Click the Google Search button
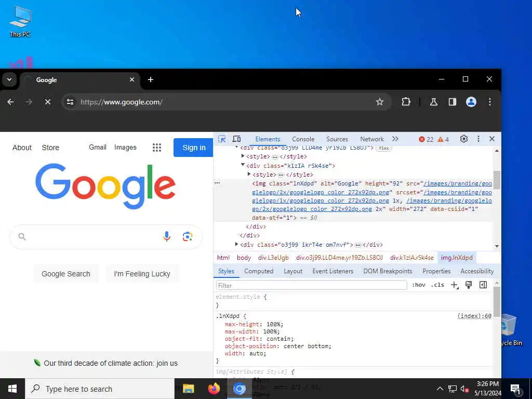The width and height of the screenshot is (532, 399). click(x=66, y=274)
